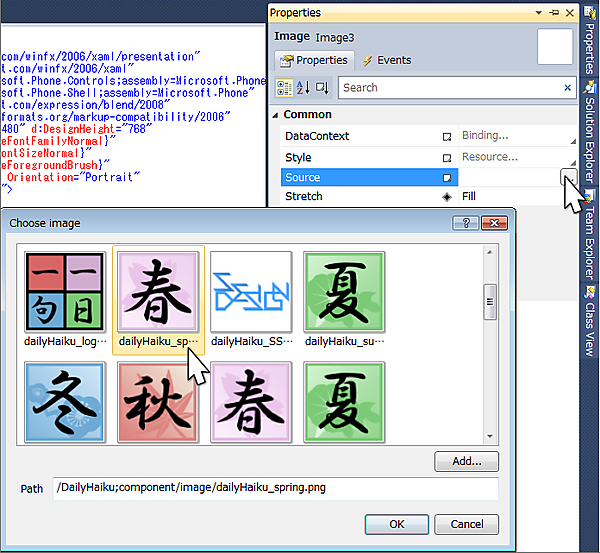Select the Source property row
600x553 pixels.
coord(369,178)
